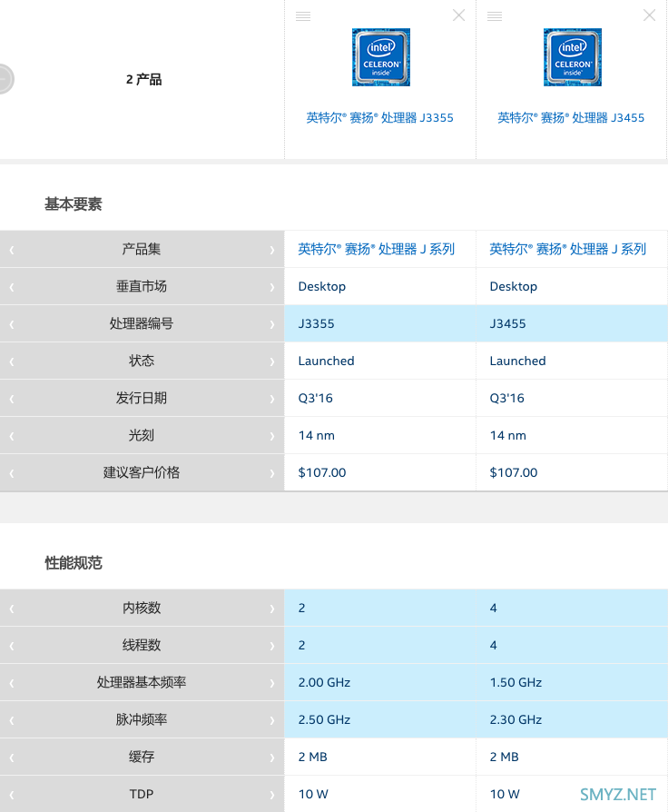668x812 pixels.
Task: Select the 内核数 row label
Action: [x=142, y=608]
